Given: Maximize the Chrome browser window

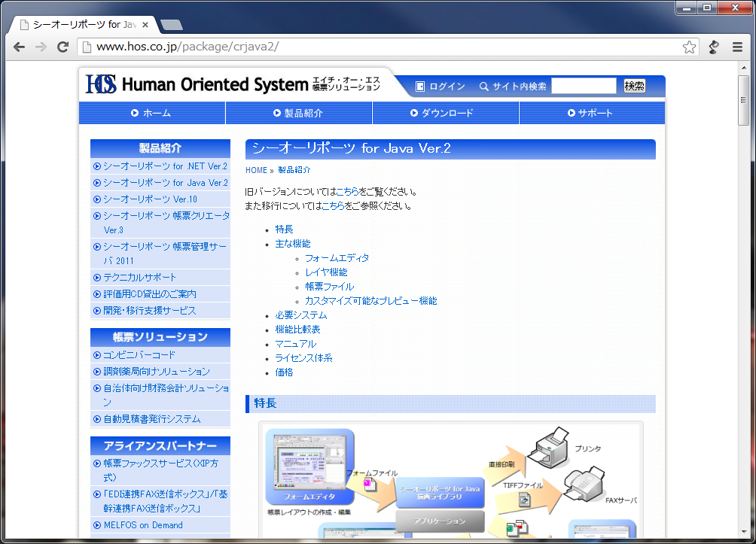Looking at the screenshot, I should (707, 8).
